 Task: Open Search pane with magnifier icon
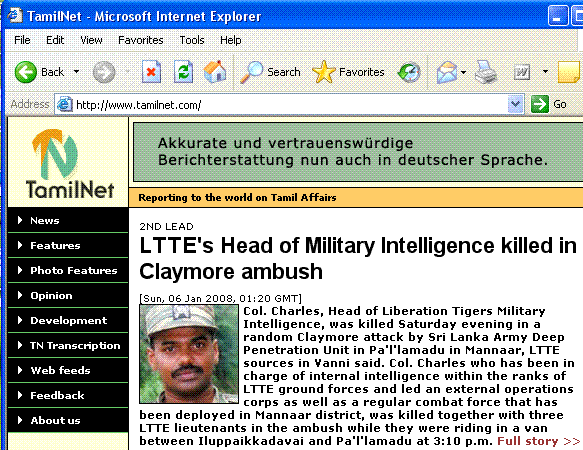click(252, 72)
